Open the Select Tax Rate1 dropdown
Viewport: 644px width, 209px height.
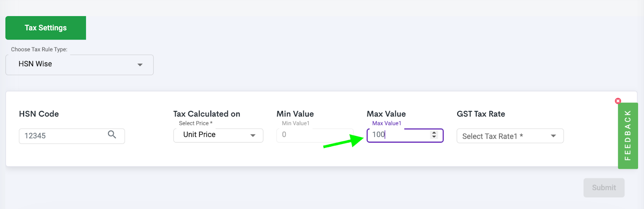(x=510, y=136)
